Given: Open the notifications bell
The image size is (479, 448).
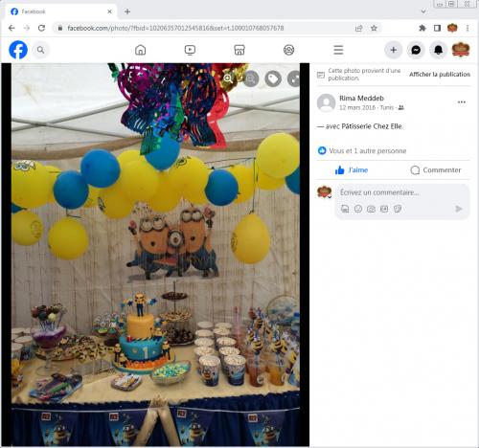Looking at the screenshot, I should click(x=438, y=50).
